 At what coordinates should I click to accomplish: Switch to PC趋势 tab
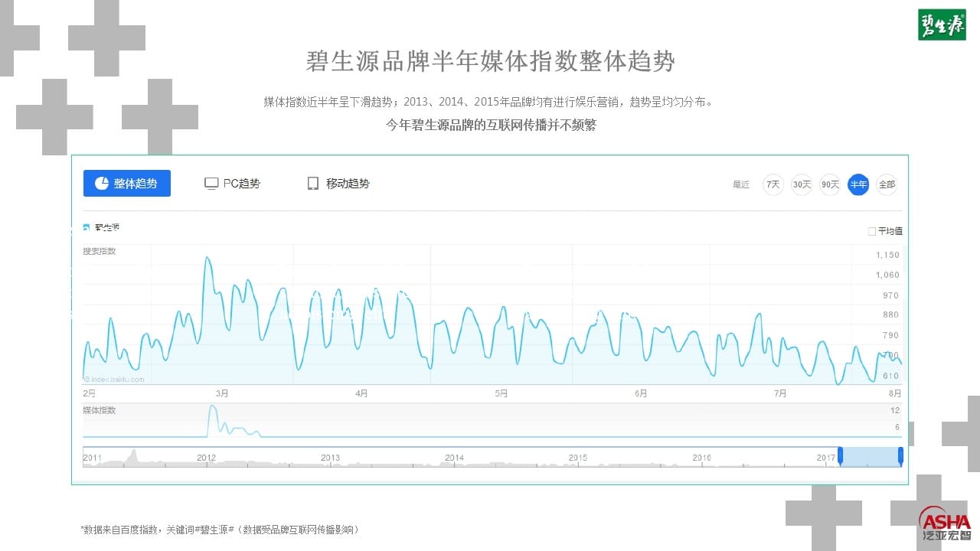(x=232, y=184)
